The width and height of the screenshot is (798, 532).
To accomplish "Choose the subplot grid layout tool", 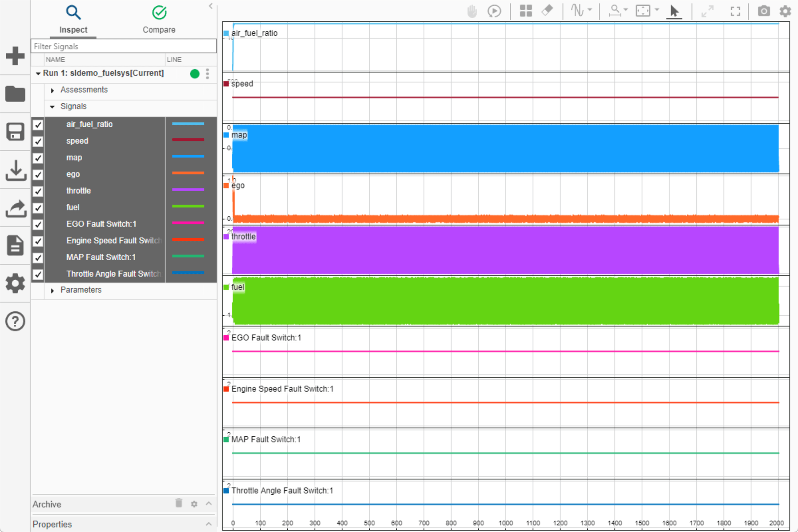I will 526,11.
